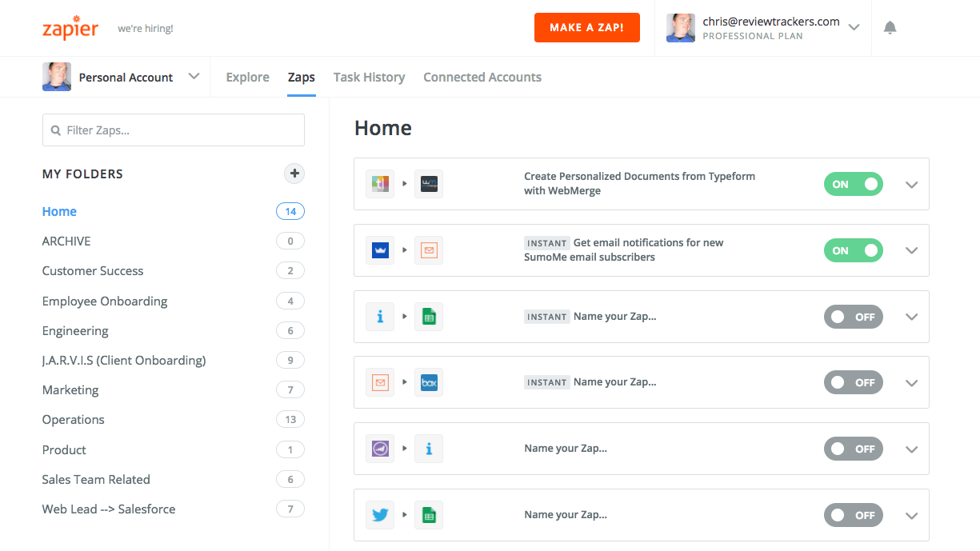980x551 pixels.
Task: Follow the "we're hiring!" link
Action: [x=146, y=29]
